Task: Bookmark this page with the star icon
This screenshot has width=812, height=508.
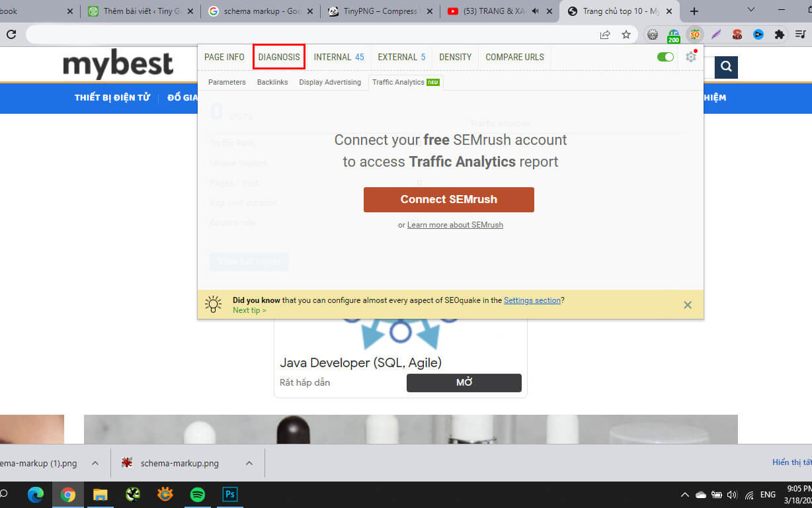Action: pyautogui.click(x=626, y=34)
